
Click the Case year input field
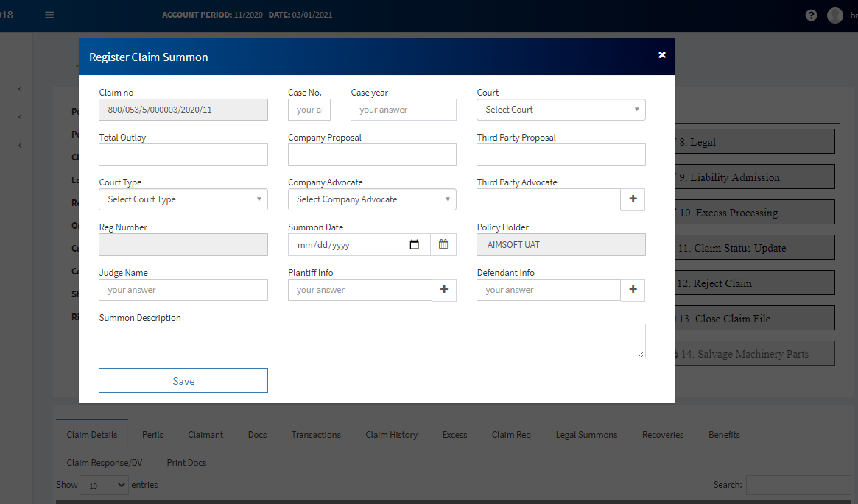pos(403,110)
